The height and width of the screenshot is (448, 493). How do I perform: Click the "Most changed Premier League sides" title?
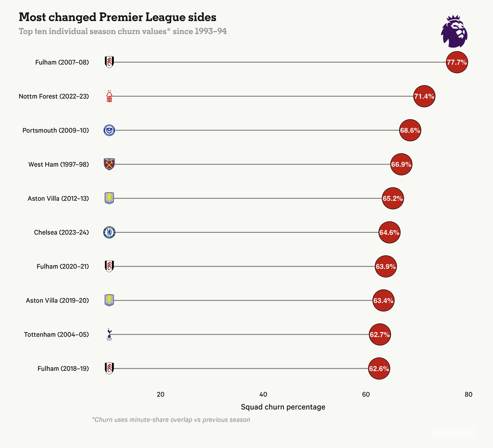click(117, 17)
